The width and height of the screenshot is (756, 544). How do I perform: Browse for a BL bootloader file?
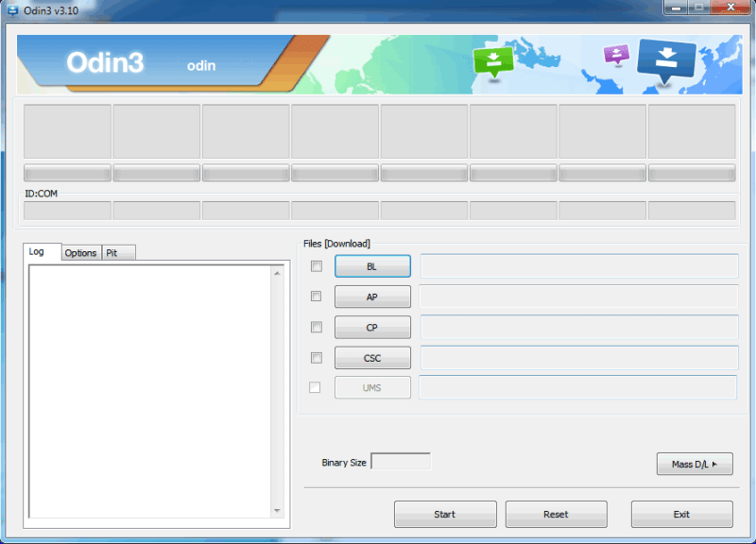[372, 266]
